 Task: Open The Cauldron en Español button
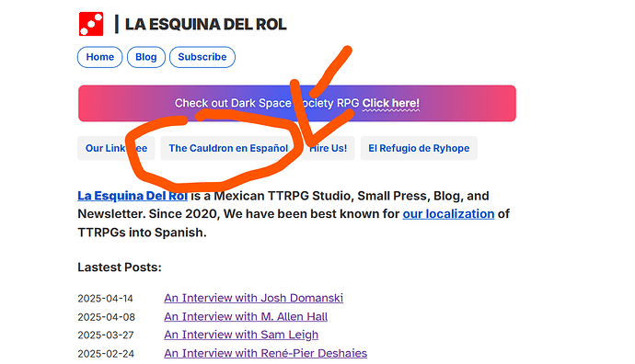point(228,148)
